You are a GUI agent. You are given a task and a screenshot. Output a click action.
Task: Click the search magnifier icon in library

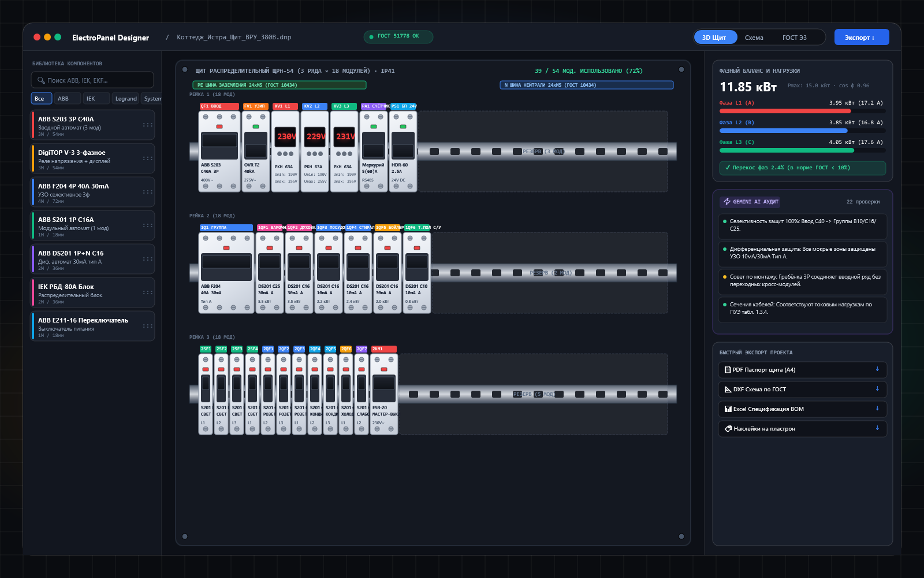[x=41, y=80]
